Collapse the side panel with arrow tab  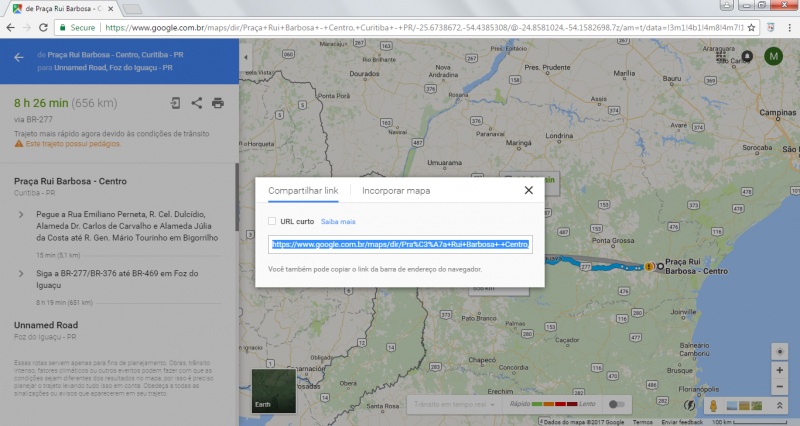246,58
